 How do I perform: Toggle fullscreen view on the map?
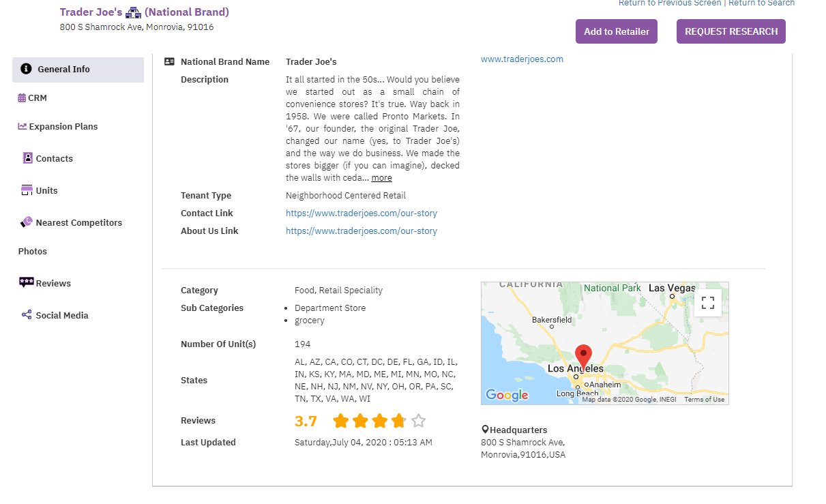pyautogui.click(x=708, y=303)
